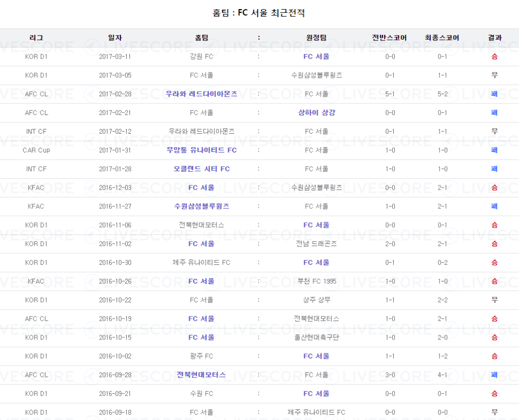Click away team 부천 FC 1995
The width and height of the screenshot is (519, 420).
(x=316, y=281)
